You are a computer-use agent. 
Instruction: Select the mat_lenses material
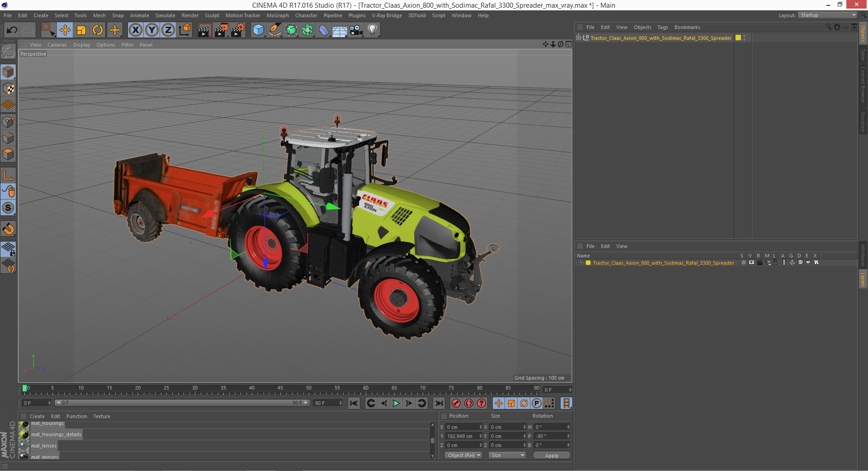(44, 446)
